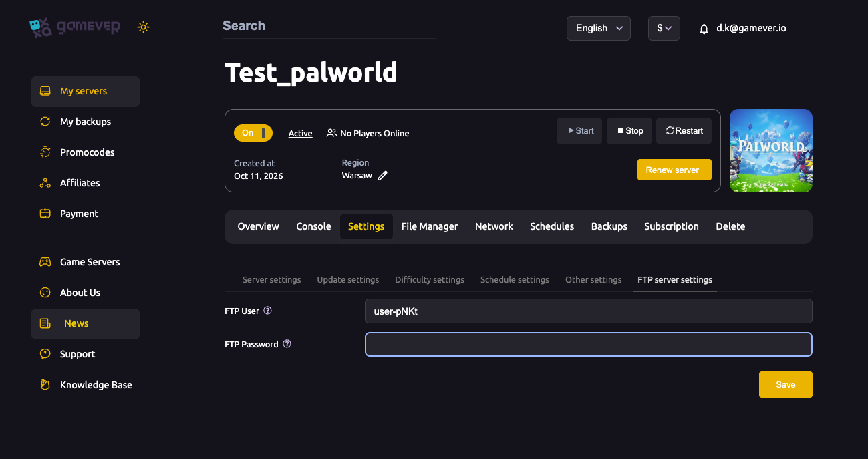Click the Game Servers gamepad icon
Image resolution: width=868 pixels, height=459 pixels.
coord(45,262)
